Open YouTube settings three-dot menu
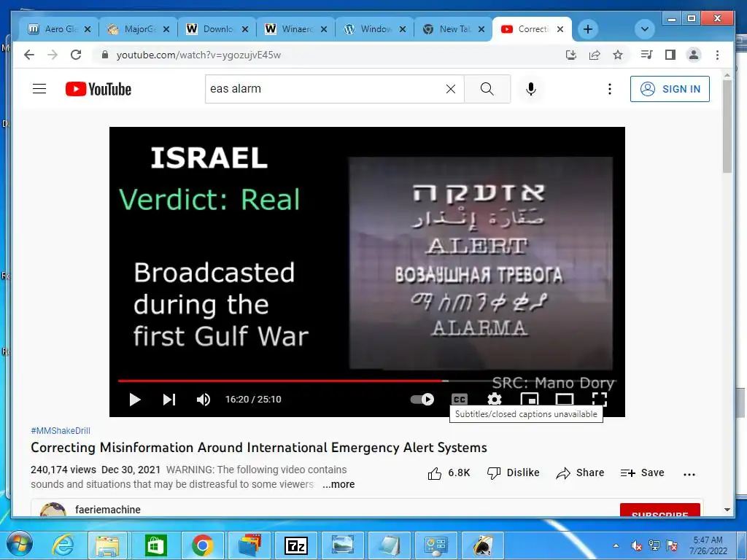The width and height of the screenshot is (747, 560). click(610, 89)
